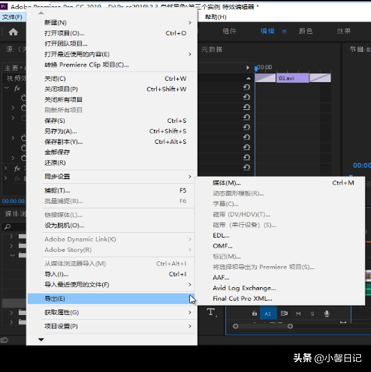Click the fx badge of the expanded effect
371x372 pixels.
coord(17,88)
